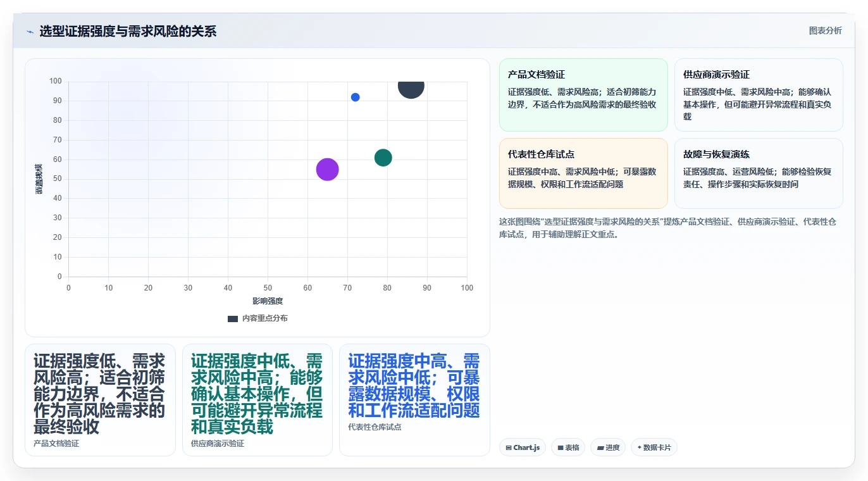Image resolution: width=868 pixels, height=481 pixels.
Task: Open the 供应商演示验证 card
Action: [x=759, y=95]
